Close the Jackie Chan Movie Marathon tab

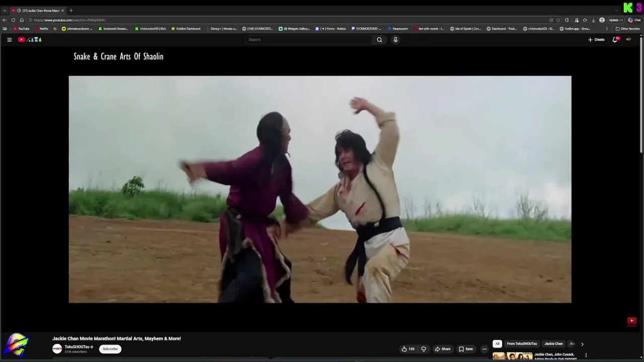click(62, 11)
